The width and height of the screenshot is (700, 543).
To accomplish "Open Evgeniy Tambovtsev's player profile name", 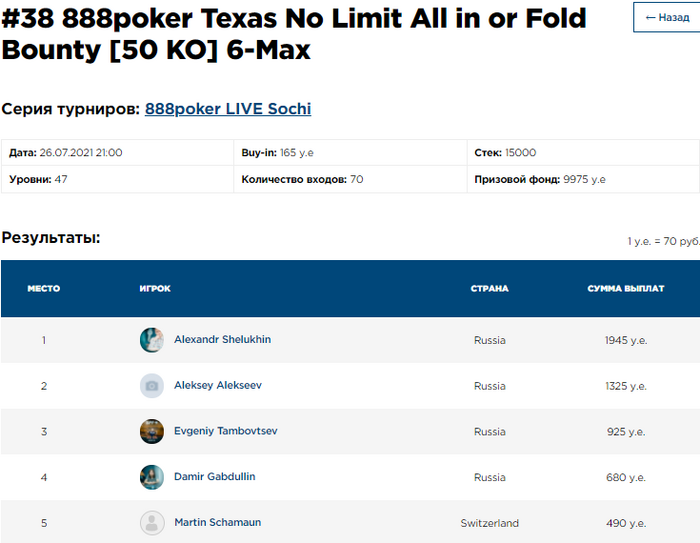I will point(226,431).
